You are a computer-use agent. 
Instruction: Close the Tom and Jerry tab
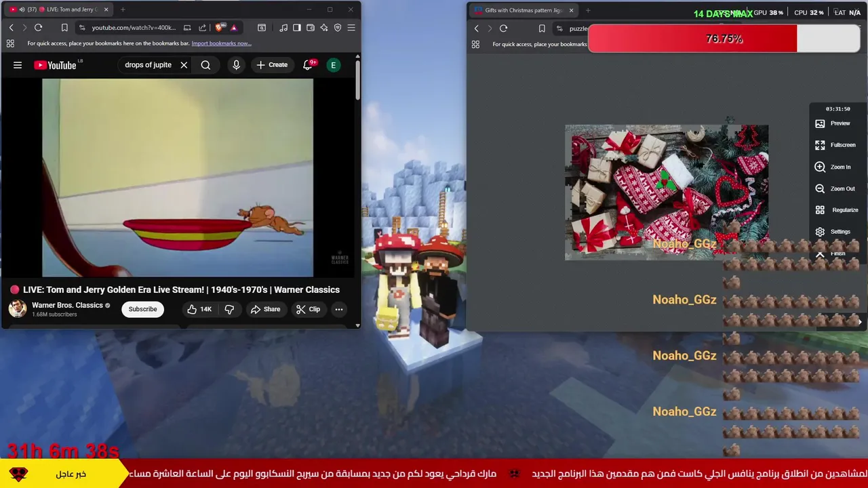click(x=106, y=9)
